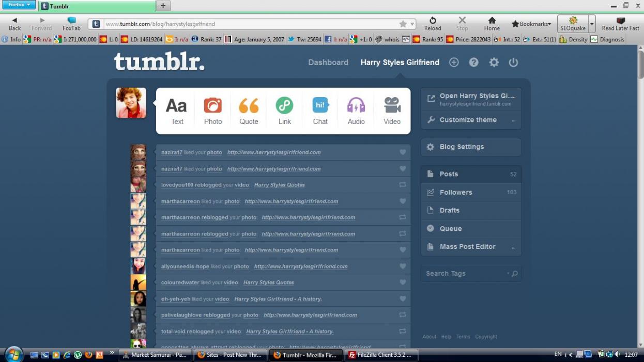Switch to FileZilla Client taskbar window

coord(381,355)
